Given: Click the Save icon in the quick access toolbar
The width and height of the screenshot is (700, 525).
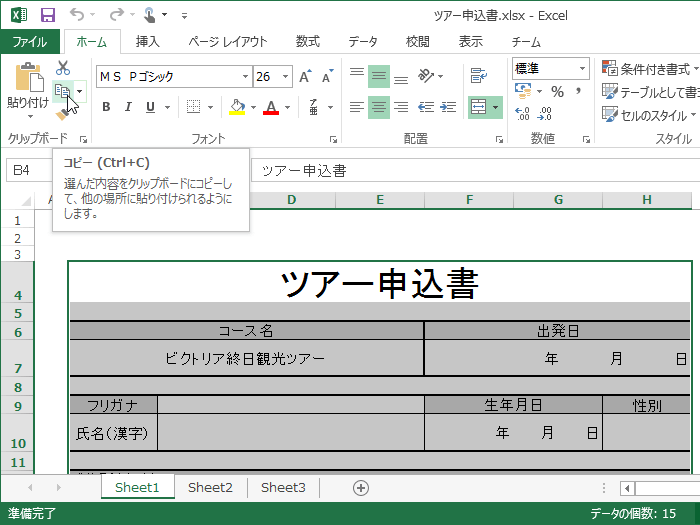Looking at the screenshot, I should (48, 15).
